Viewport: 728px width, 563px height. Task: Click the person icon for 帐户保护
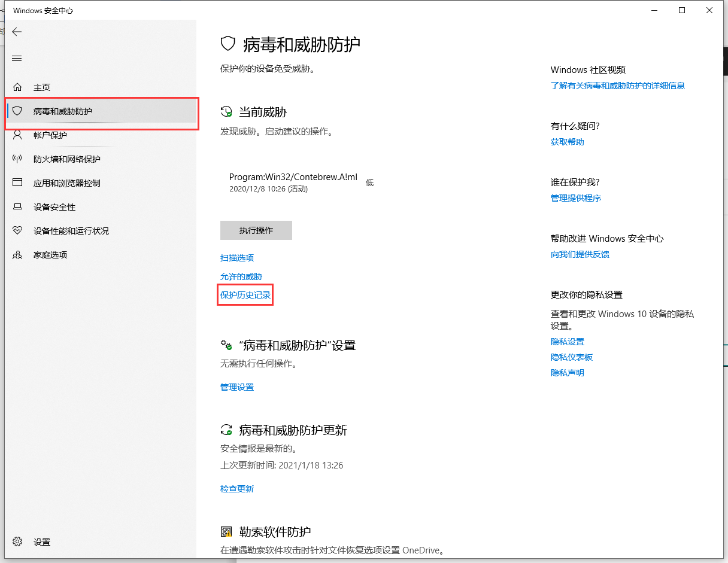(17, 135)
